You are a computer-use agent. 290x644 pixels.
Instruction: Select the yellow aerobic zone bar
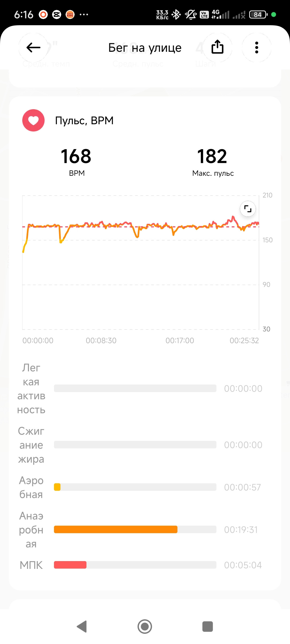click(x=57, y=487)
